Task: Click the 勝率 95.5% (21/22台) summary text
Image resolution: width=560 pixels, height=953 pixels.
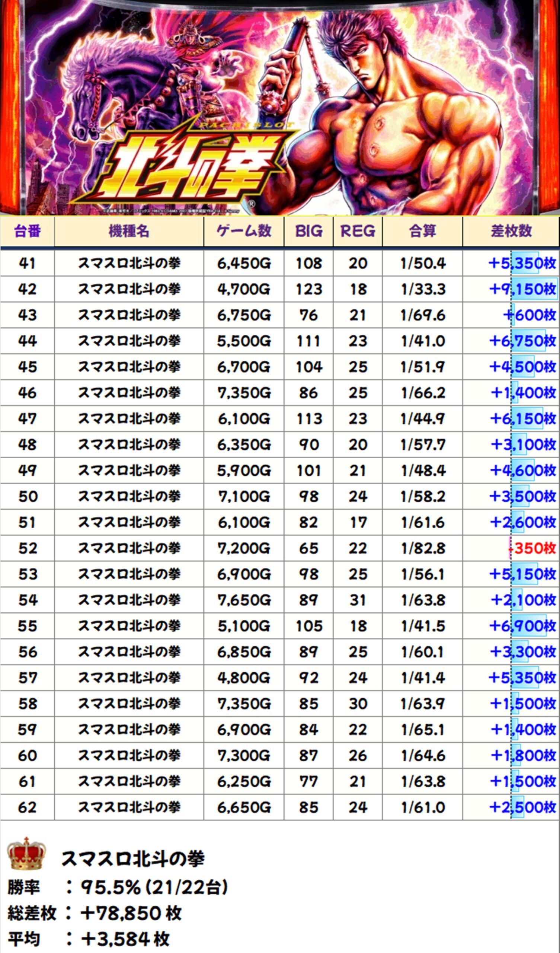Action: click(x=117, y=887)
